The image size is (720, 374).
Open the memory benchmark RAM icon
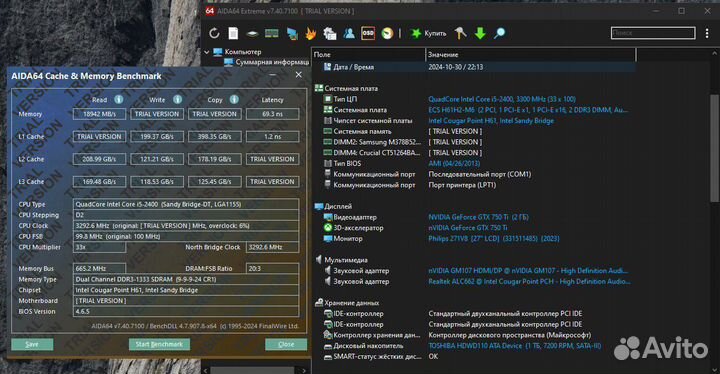tap(271, 33)
